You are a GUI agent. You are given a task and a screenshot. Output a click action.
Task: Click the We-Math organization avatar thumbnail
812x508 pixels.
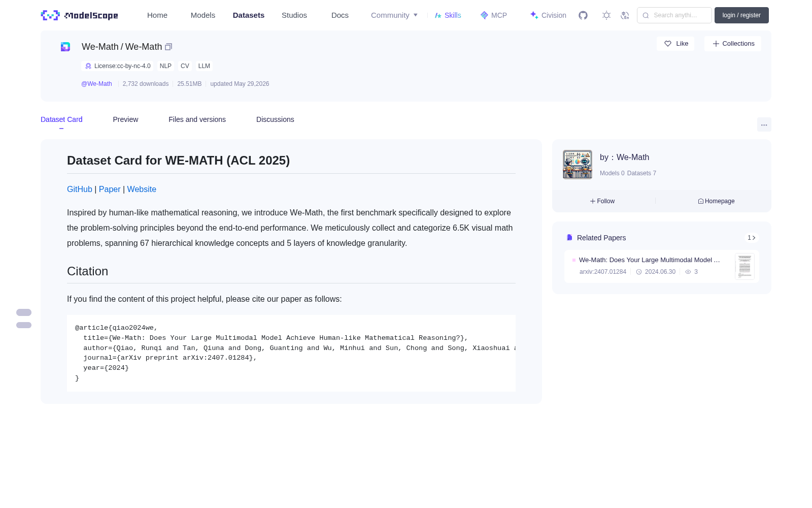(578, 165)
